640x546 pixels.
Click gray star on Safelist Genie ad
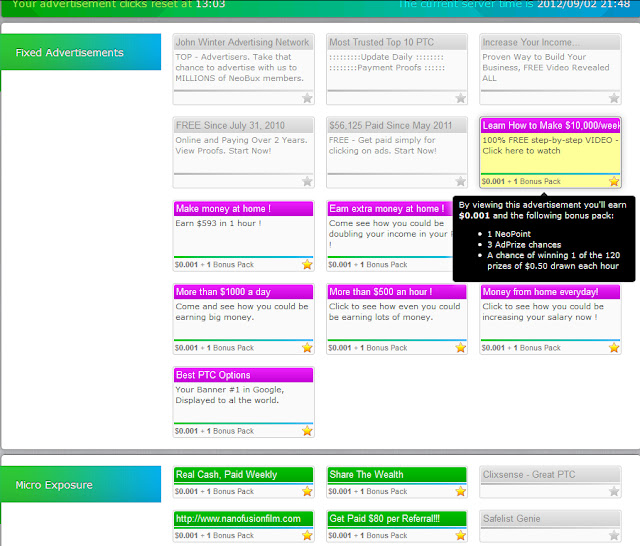(x=614, y=535)
